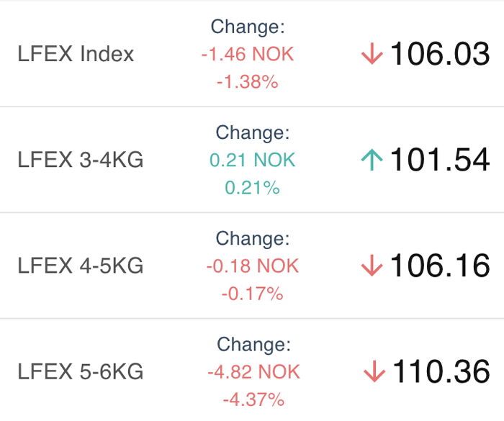Image resolution: width=504 pixels, height=421 pixels.
Task: Click the -4.82 NOK change figure
Action: click(x=253, y=372)
